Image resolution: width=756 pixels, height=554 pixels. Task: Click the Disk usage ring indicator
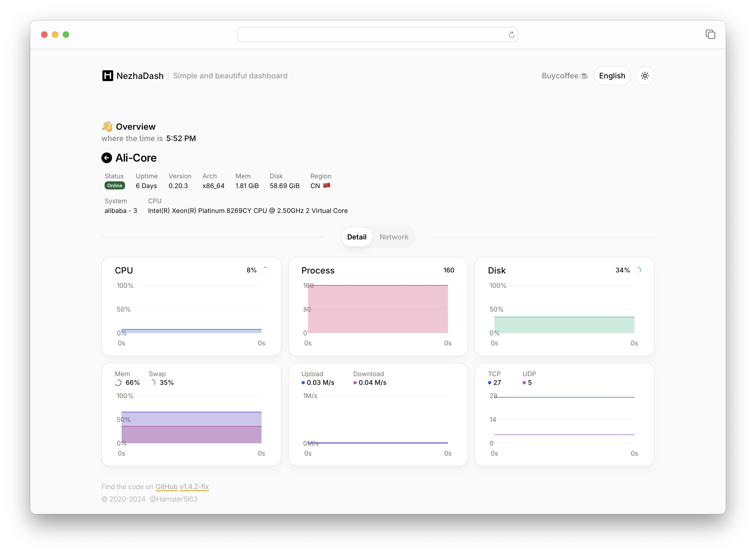point(638,270)
